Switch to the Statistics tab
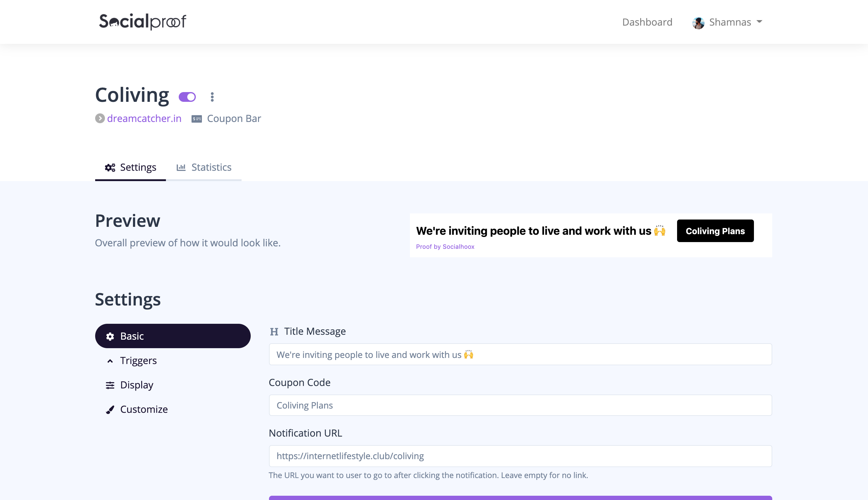The image size is (868, 500). pos(204,167)
